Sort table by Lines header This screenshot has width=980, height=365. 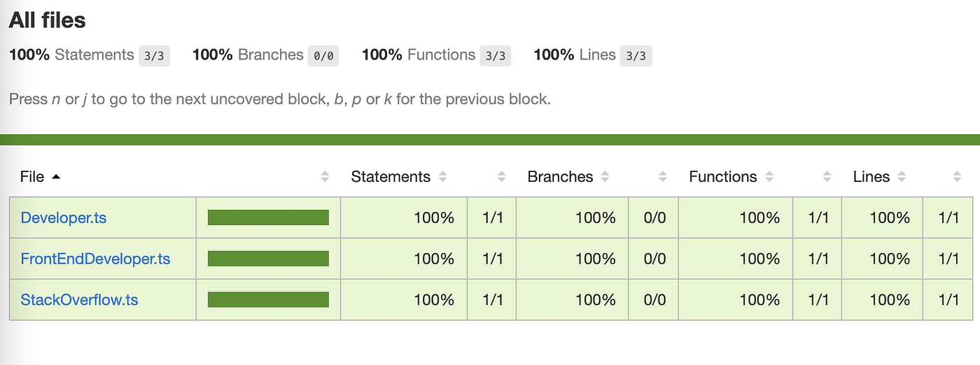(x=871, y=177)
